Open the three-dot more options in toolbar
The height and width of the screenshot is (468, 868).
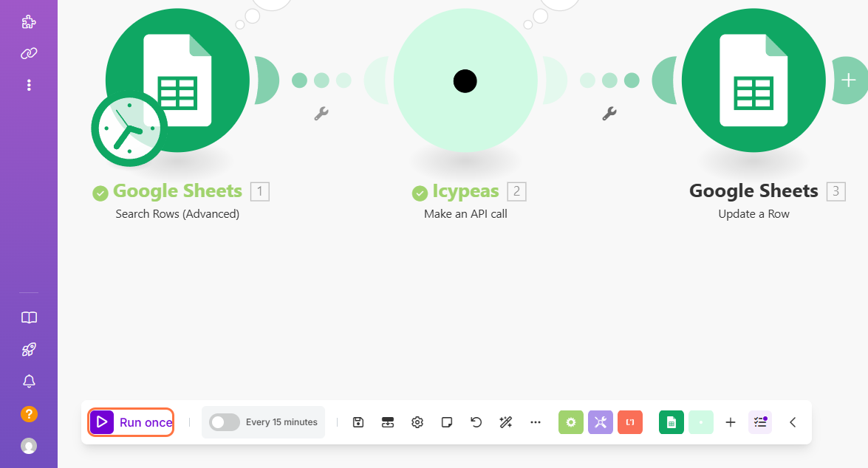536,422
